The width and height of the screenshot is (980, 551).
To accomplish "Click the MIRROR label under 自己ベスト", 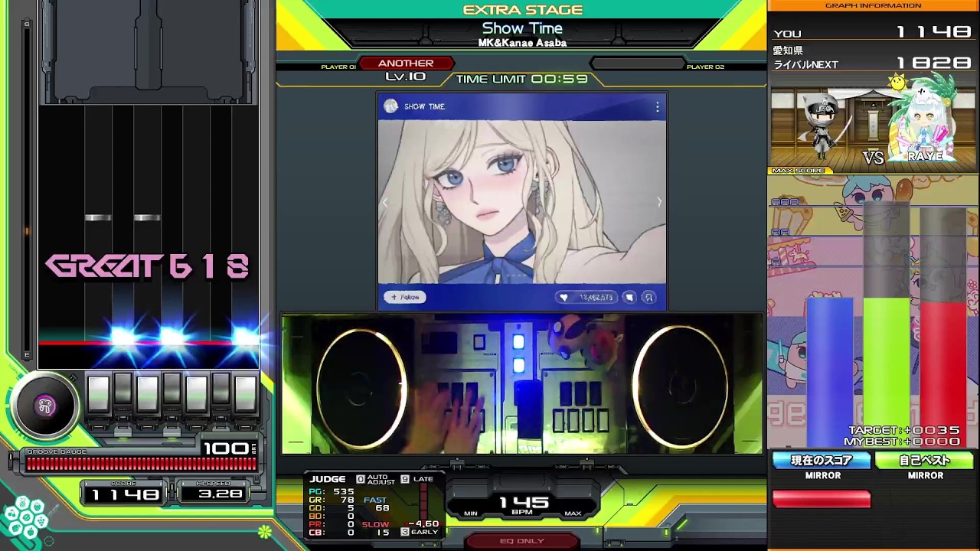I will click(x=926, y=475).
